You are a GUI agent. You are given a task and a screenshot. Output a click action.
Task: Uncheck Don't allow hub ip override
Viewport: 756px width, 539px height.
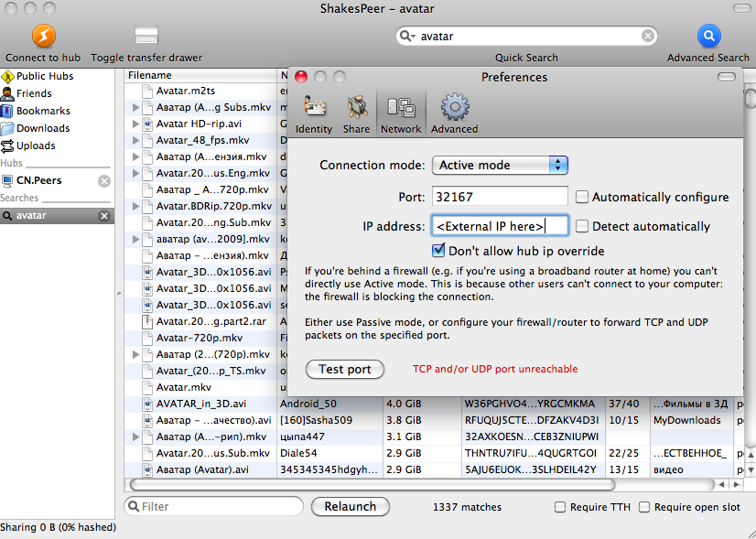pyautogui.click(x=438, y=251)
